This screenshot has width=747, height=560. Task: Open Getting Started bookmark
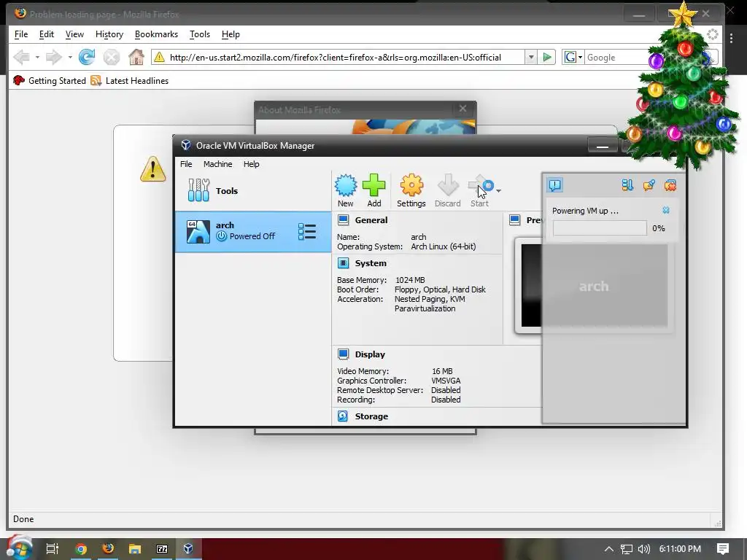pos(50,80)
